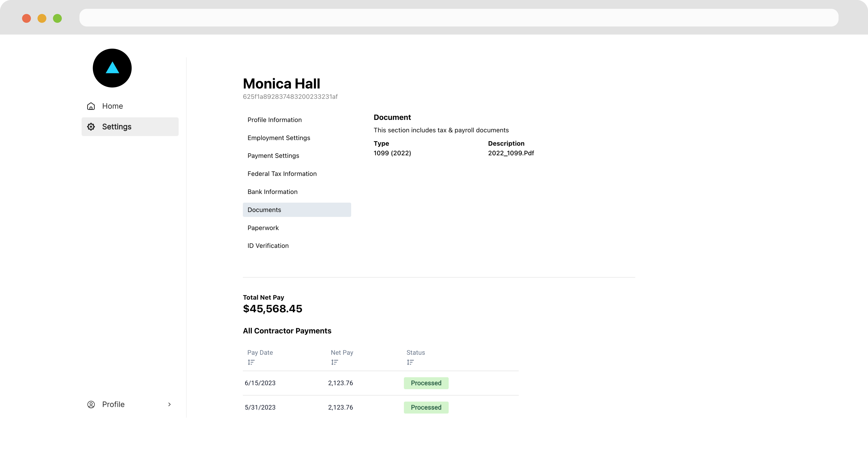The height and width of the screenshot is (476, 868).
Task: Click Processed badge for 5/31/2023 payment
Action: pyautogui.click(x=426, y=407)
